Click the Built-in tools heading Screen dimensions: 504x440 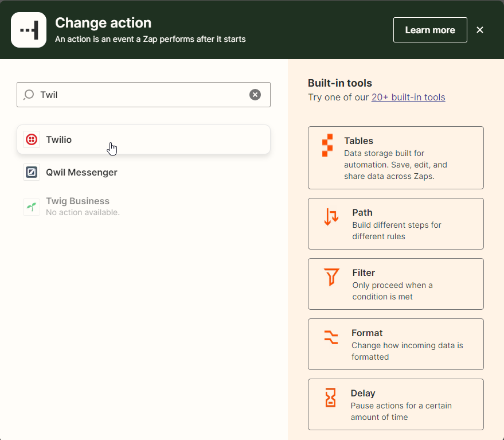point(340,83)
